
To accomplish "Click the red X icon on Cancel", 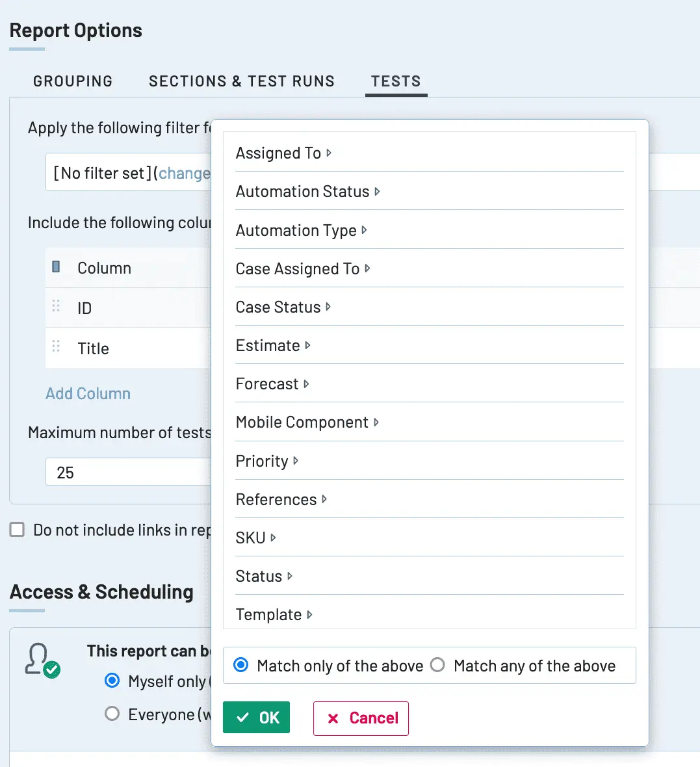I will [333, 718].
